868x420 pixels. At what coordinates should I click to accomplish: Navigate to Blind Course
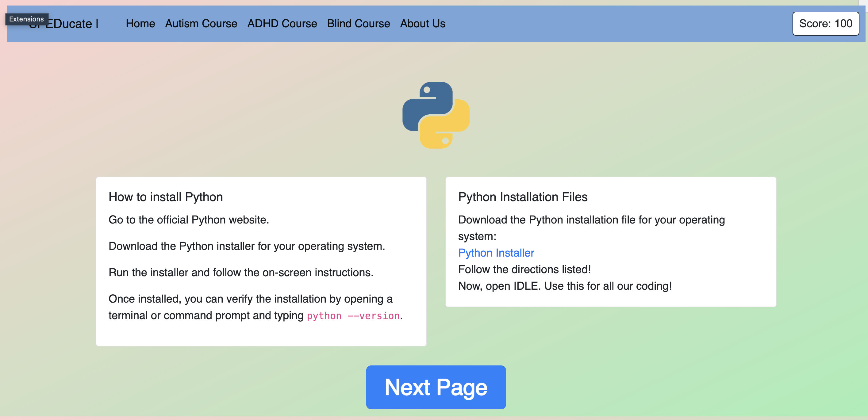point(358,24)
